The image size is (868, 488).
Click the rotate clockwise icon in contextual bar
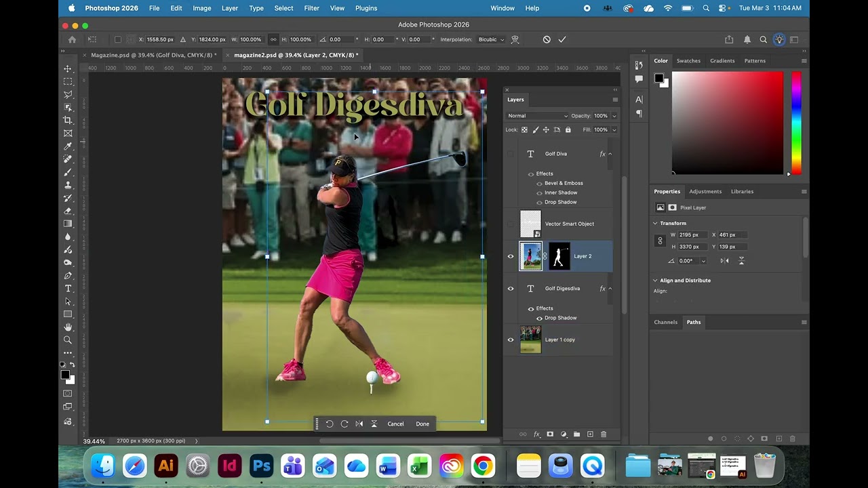344,424
